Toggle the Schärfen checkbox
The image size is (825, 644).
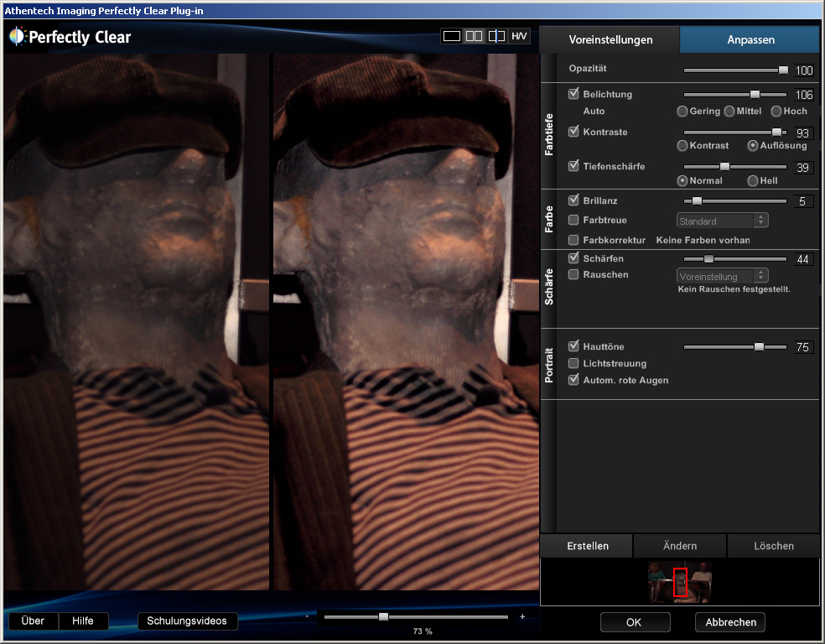pyautogui.click(x=573, y=257)
